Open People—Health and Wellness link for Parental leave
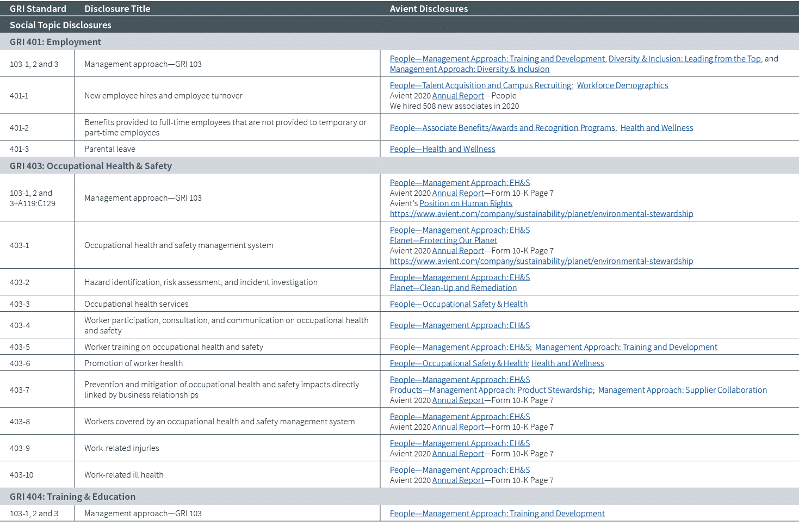 (x=442, y=149)
